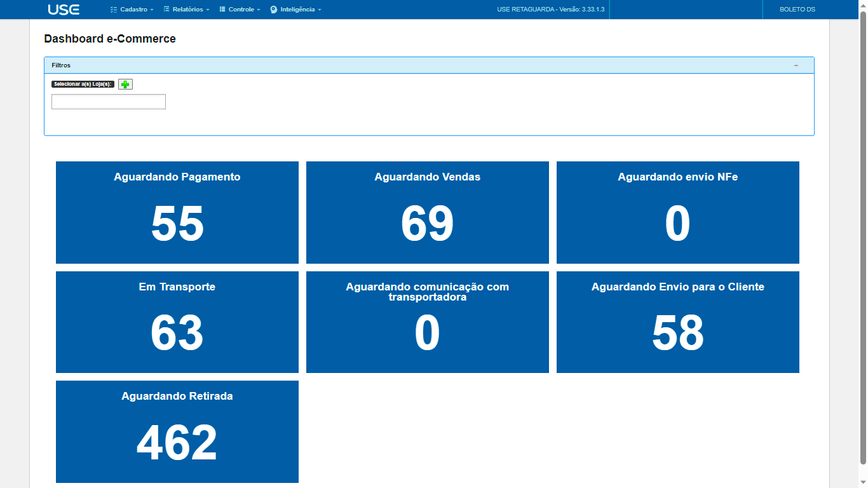Open Aguardando comunicação com transportadora card
Image resolution: width=868 pixels, height=488 pixels.
[x=428, y=322]
